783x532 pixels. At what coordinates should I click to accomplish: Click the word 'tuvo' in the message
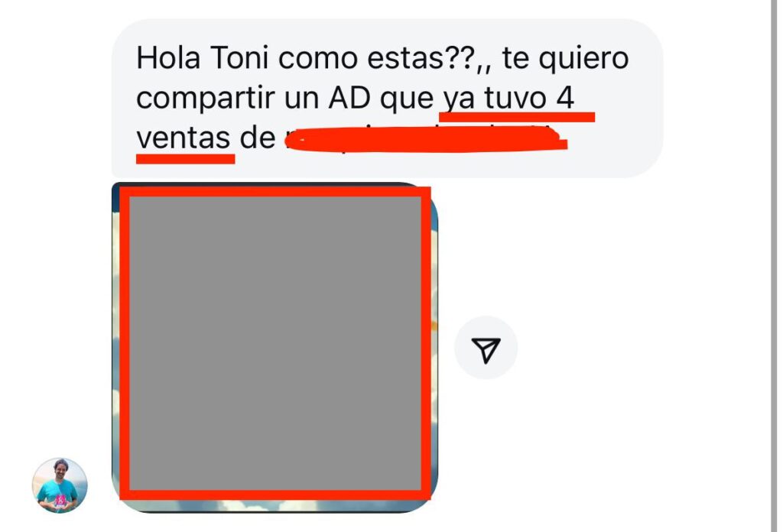[515, 98]
